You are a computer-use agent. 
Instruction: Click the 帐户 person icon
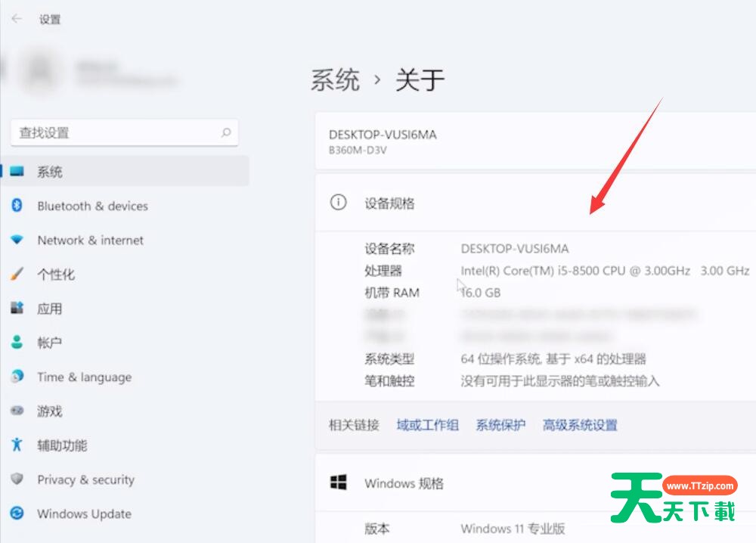point(17,343)
